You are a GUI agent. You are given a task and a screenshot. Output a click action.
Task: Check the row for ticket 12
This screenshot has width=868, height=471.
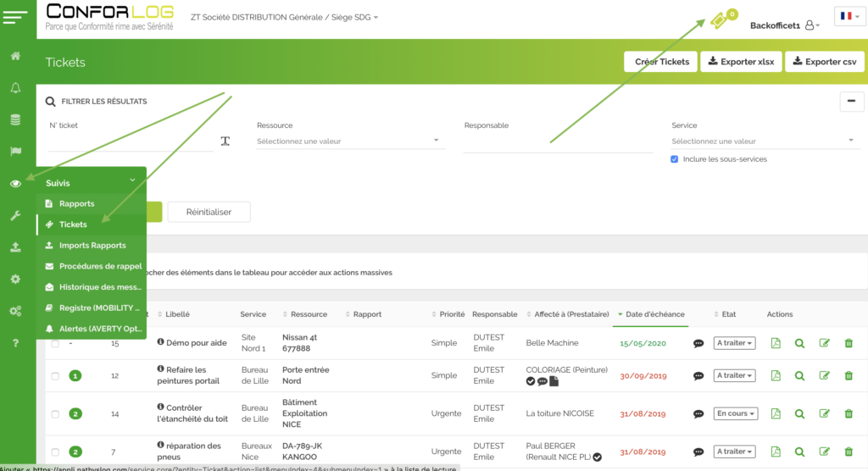(x=55, y=376)
